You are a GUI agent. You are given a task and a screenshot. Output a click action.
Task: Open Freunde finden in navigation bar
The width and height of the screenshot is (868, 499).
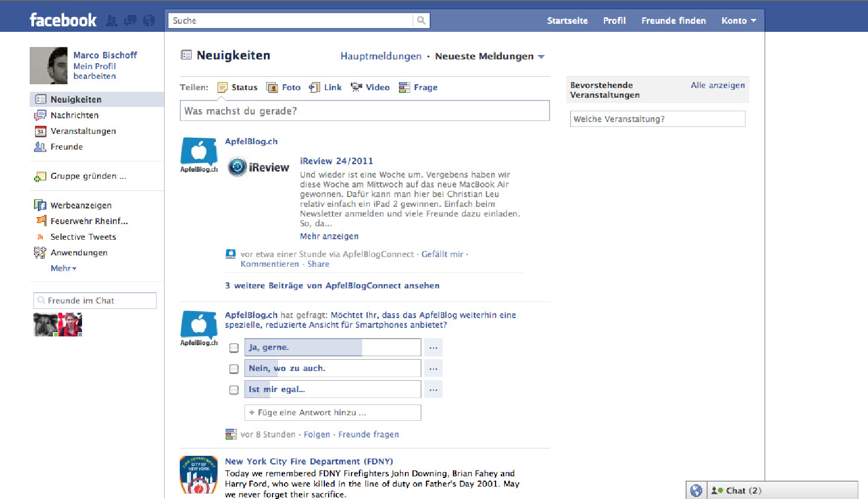pos(673,21)
